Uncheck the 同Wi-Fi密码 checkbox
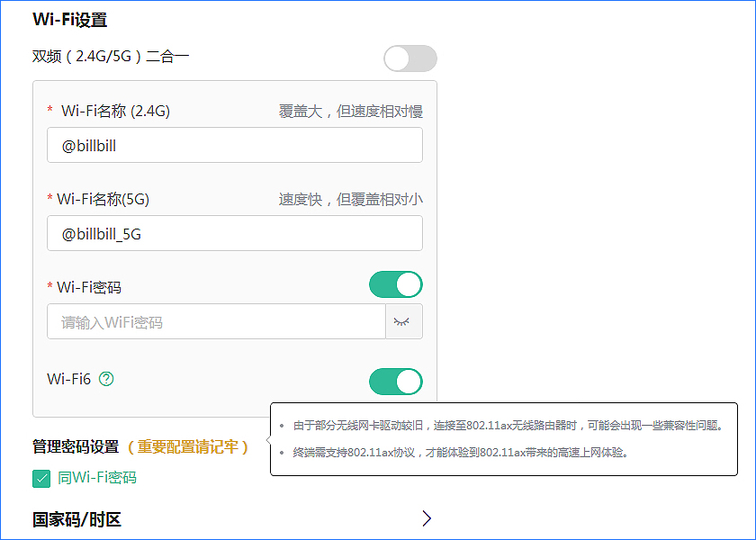 40,478
